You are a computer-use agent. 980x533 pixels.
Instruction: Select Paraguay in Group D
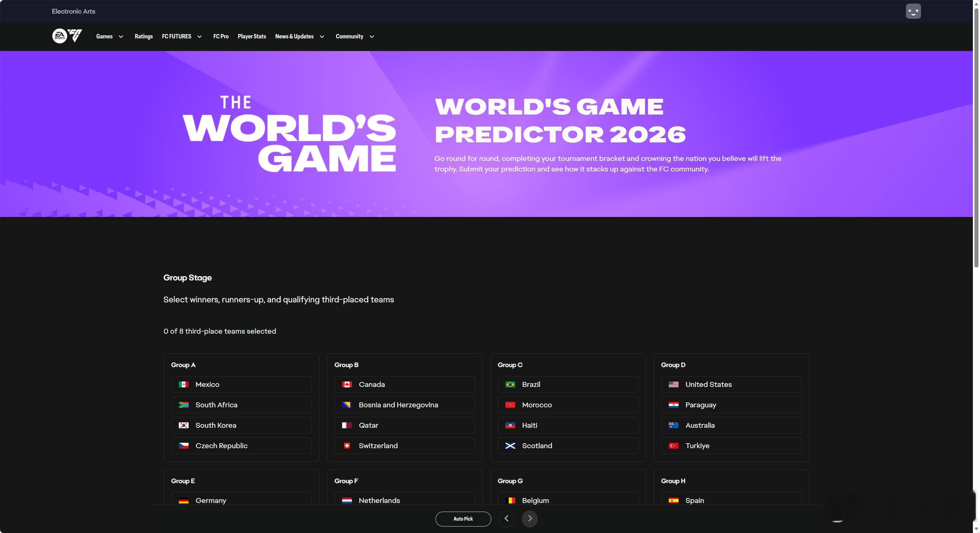pos(731,405)
